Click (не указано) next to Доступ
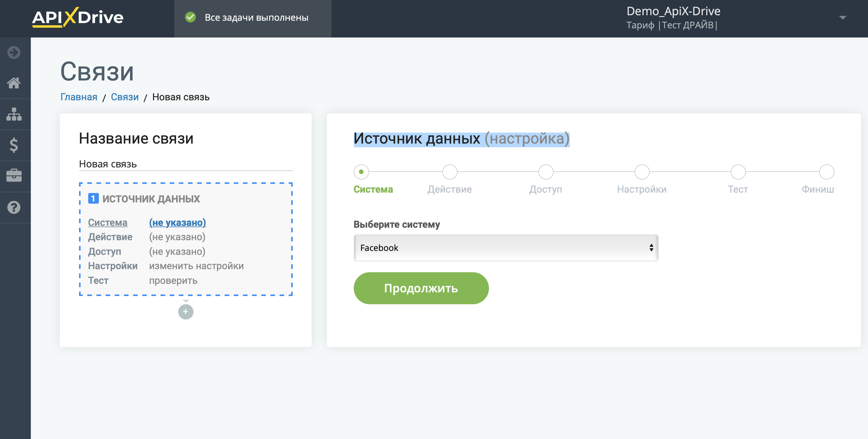 (177, 252)
